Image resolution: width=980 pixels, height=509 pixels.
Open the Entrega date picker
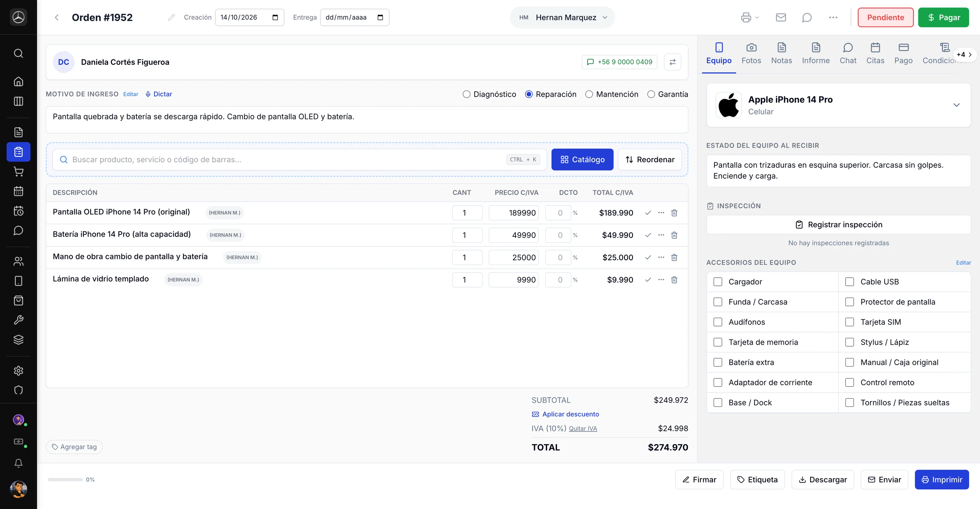point(380,17)
